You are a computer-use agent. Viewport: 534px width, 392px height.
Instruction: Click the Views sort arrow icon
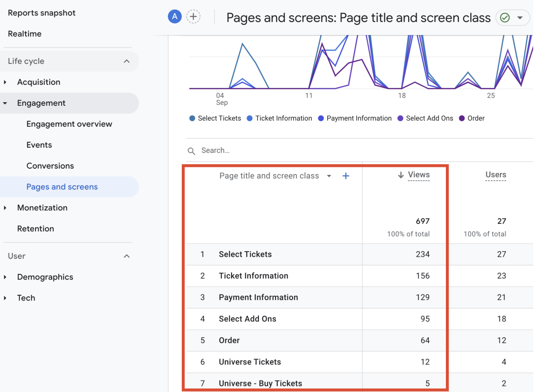coord(401,175)
